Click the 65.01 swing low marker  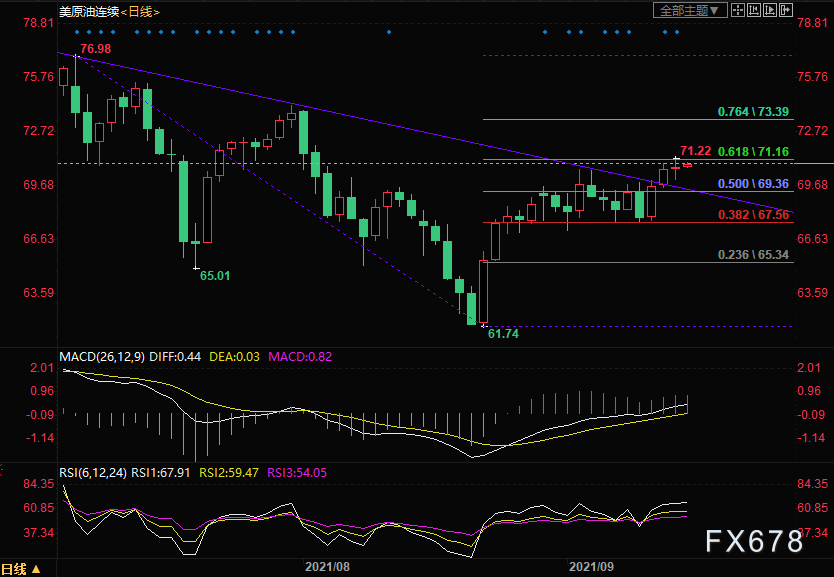click(x=215, y=276)
